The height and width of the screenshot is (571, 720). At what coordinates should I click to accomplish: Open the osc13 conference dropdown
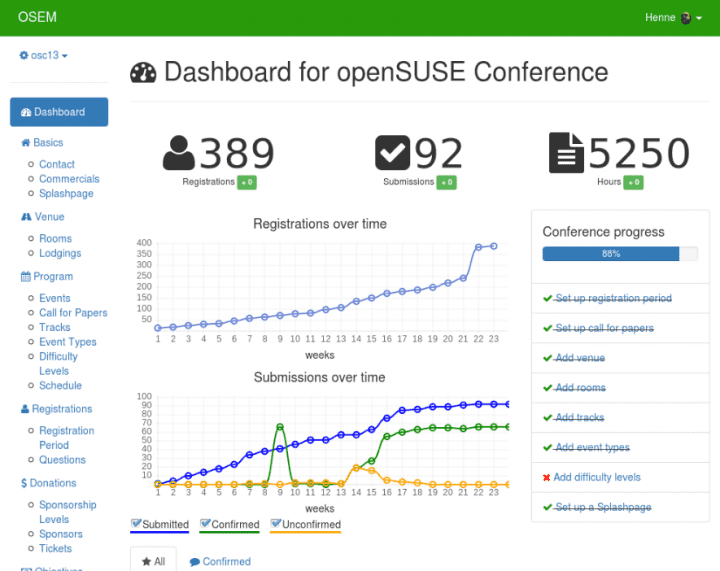click(44, 55)
